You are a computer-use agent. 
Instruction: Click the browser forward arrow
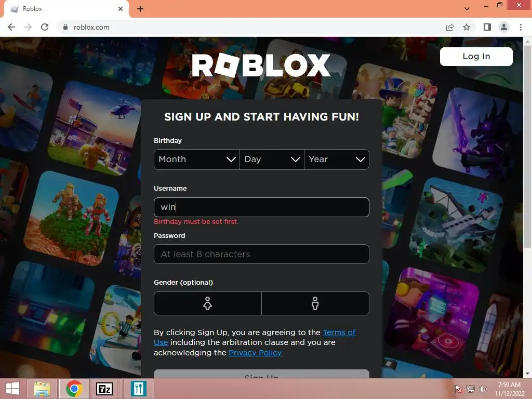pyautogui.click(x=28, y=27)
